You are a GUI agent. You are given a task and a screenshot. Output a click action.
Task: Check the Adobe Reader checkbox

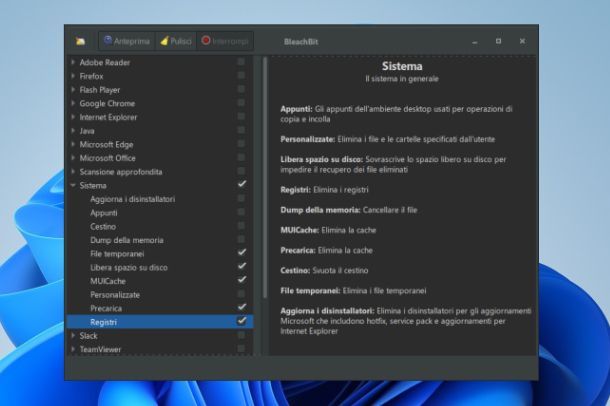click(x=241, y=62)
